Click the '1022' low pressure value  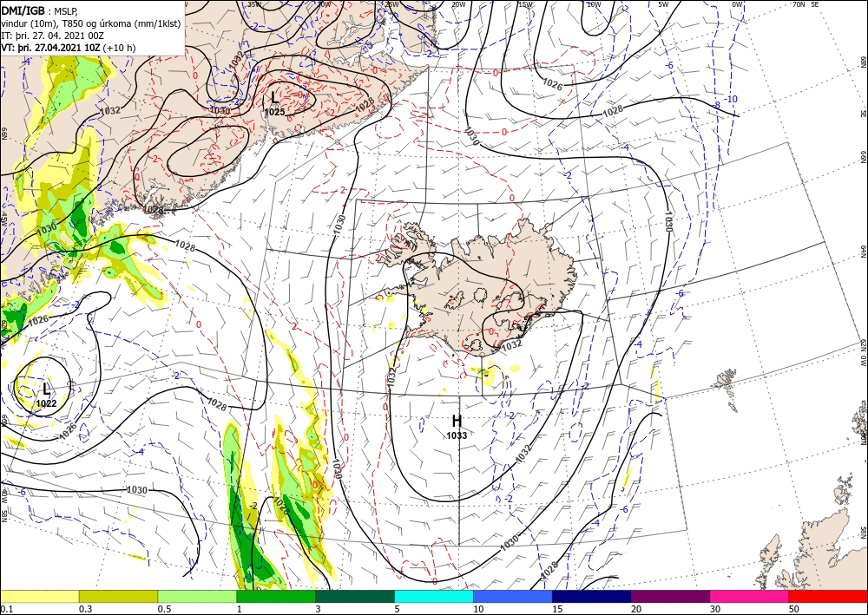(x=46, y=403)
